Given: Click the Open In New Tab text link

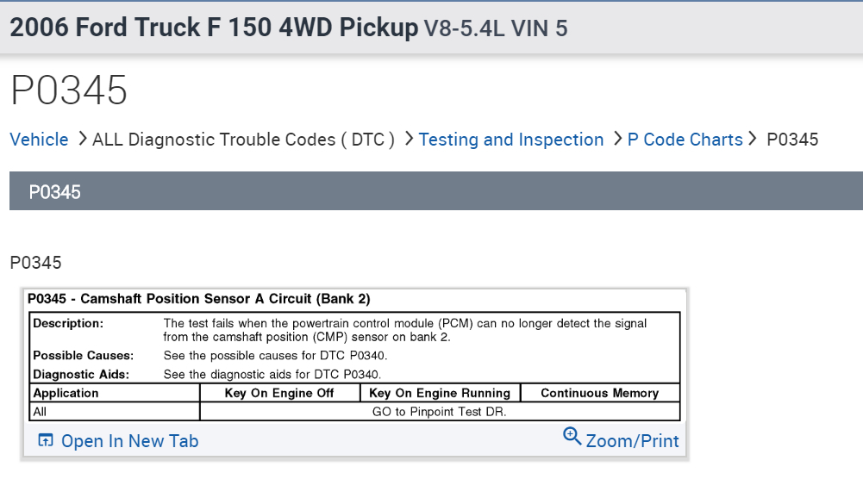Looking at the screenshot, I should click(129, 441).
